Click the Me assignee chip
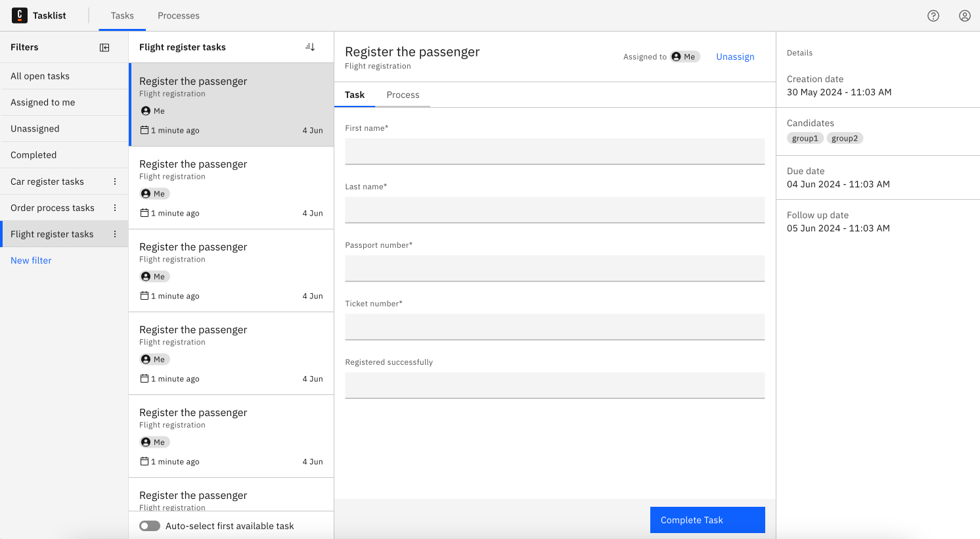Image resolution: width=980 pixels, height=539 pixels. tap(684, 57)
